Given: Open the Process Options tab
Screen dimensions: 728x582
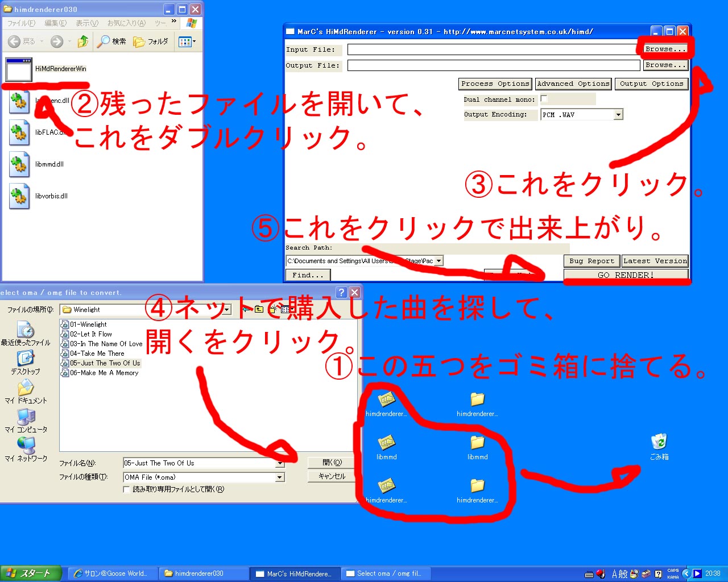Looking at the screenshot, I should [495, 84].
